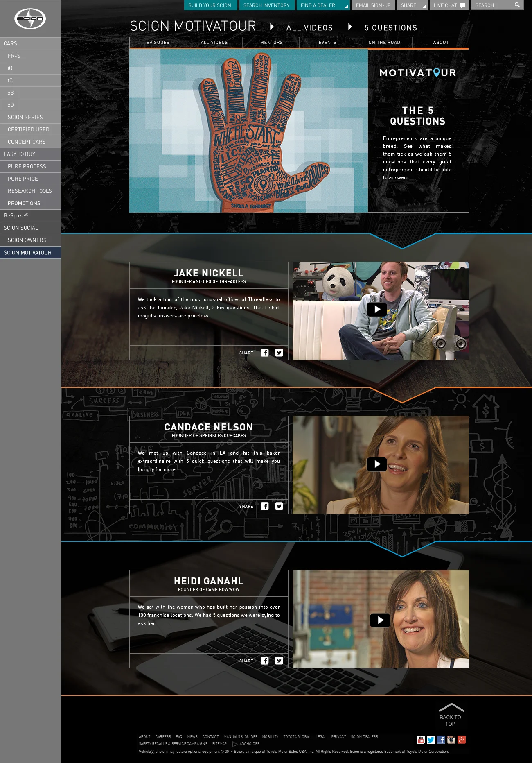Share Jake Nickell video on Facebook

pos(265,353)
